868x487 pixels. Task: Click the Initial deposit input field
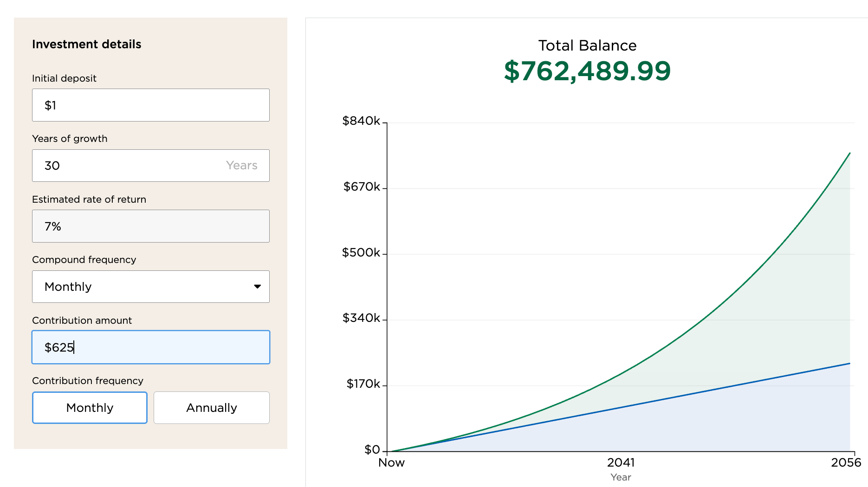tap(150, 105)
